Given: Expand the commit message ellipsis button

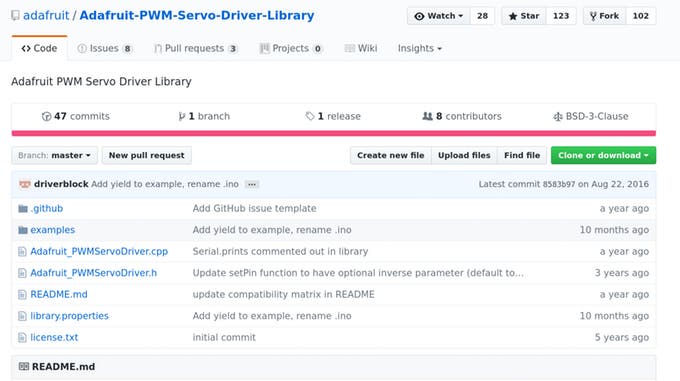Looking at the screenshot, I should [x=252, y=184].
